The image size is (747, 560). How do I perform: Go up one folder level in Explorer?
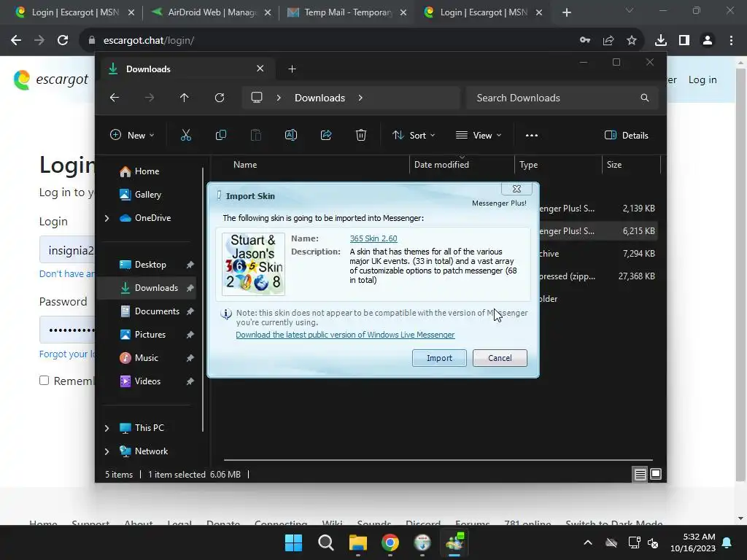pyautogui.click(x=185, y=98)
